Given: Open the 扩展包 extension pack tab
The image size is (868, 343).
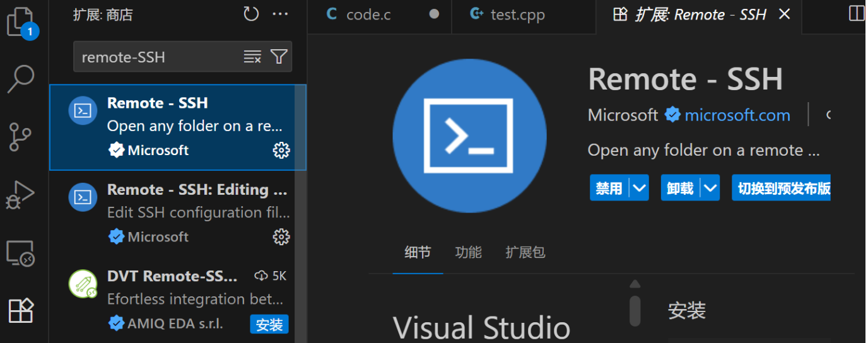Looking at the screenshot, I should coord(525,252).
